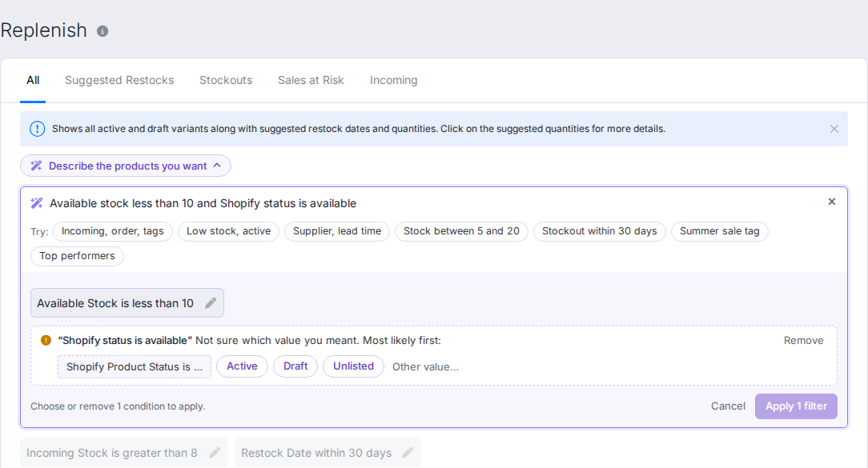
Task: Click the Restock Date within 30 days filter
Action: (x=328, y=453)
